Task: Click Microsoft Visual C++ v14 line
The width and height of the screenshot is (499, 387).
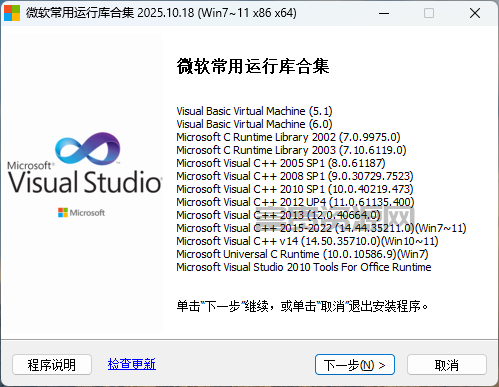Action: click(307, 241)
